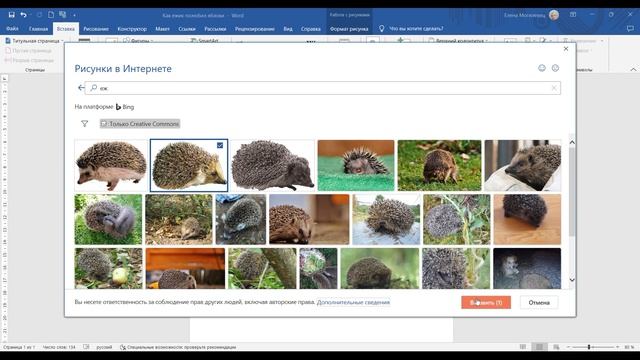The image size is (640, 360).
Task: Open the Формат рисунка tab
Action: 349,29
